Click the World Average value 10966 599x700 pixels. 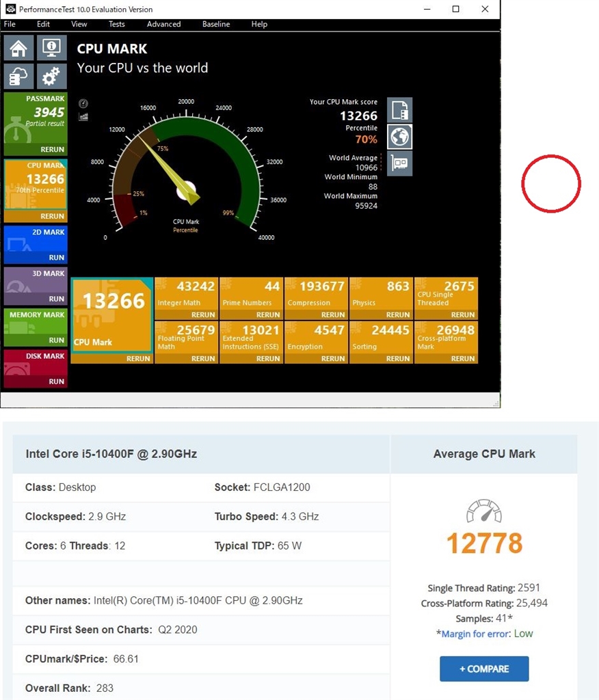(367, 168)
